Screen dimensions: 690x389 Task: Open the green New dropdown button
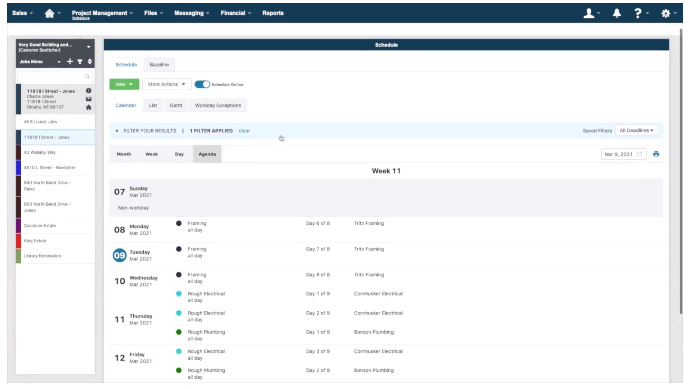[x=124, y=84]
